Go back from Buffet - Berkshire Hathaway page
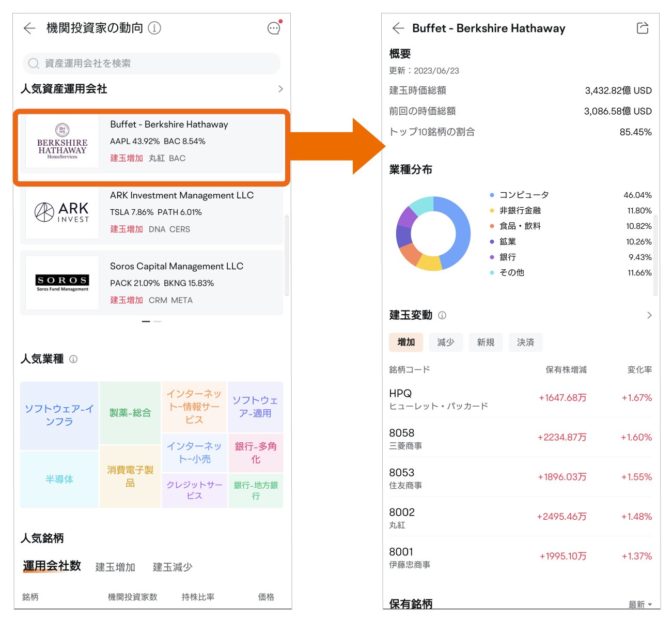 coord(398,28)
